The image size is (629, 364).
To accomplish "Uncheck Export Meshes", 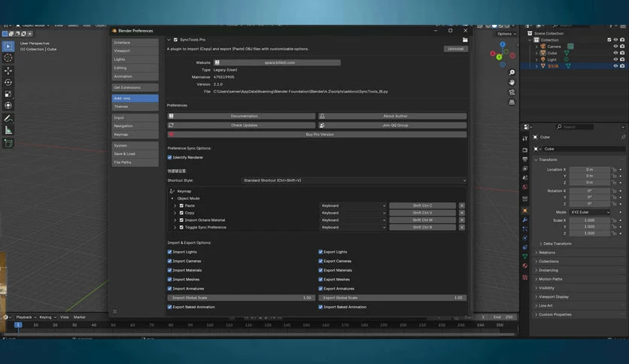I will (x=321, y=280).
